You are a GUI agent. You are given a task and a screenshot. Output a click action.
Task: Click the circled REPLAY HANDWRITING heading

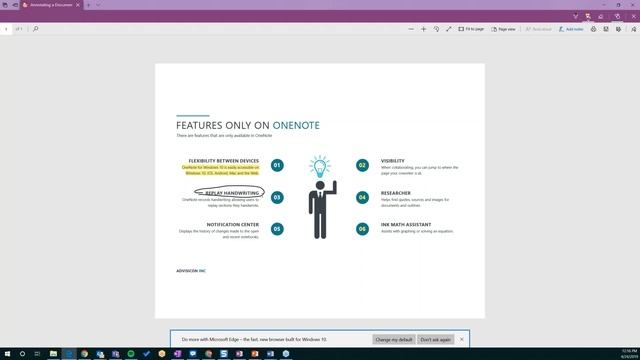(232, 193)
